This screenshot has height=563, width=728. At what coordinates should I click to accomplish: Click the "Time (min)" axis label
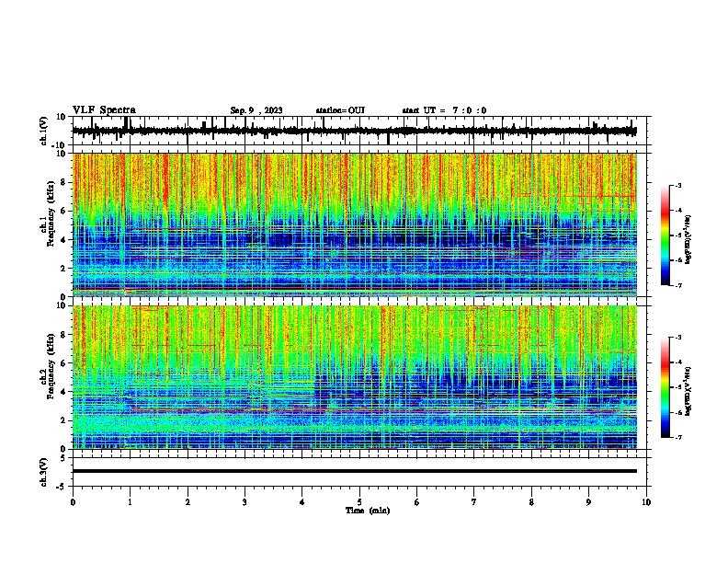pos(368,511)
